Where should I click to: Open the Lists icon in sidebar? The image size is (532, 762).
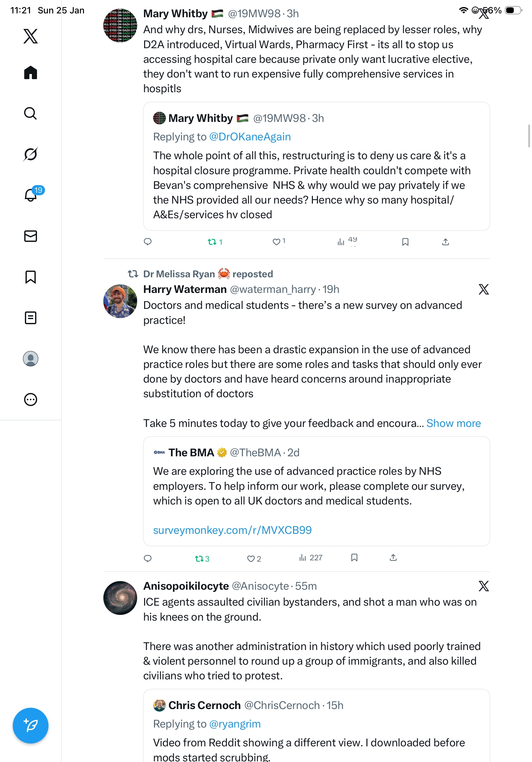[x=31, y=317]
